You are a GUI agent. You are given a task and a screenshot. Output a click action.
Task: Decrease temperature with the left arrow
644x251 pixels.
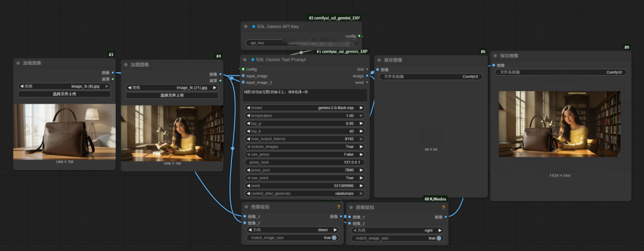click(248, 116)
